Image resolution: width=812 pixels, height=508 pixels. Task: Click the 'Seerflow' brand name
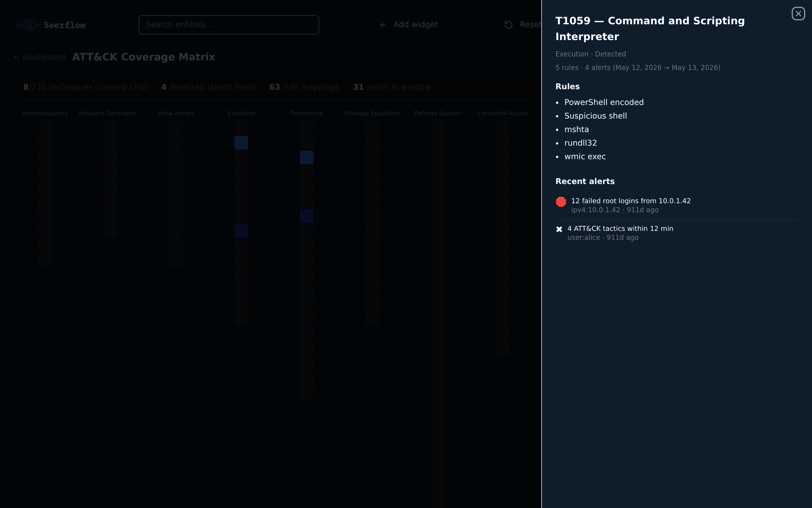click(x=65, y=25)
